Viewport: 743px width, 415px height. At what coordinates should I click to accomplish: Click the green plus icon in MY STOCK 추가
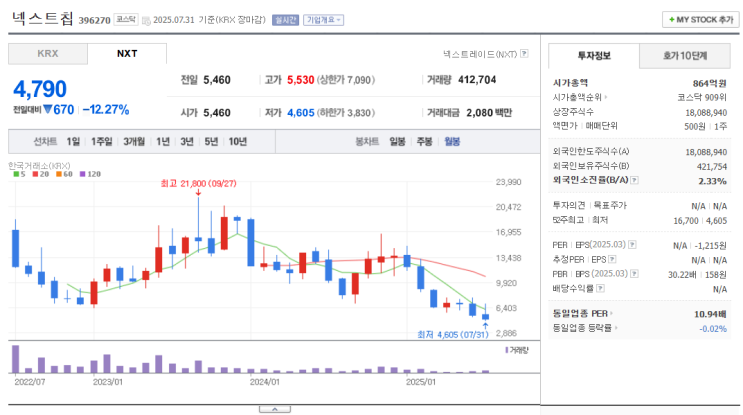671,20
